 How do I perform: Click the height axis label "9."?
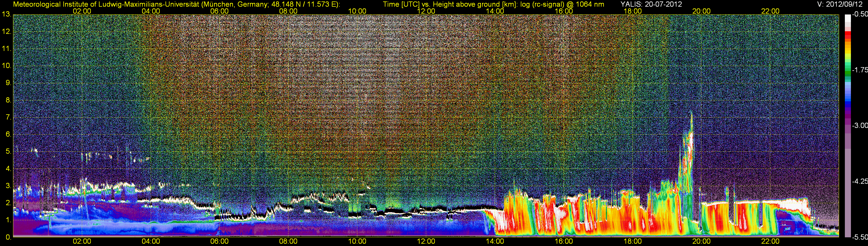pyautogui.click(x=8, y=83)
